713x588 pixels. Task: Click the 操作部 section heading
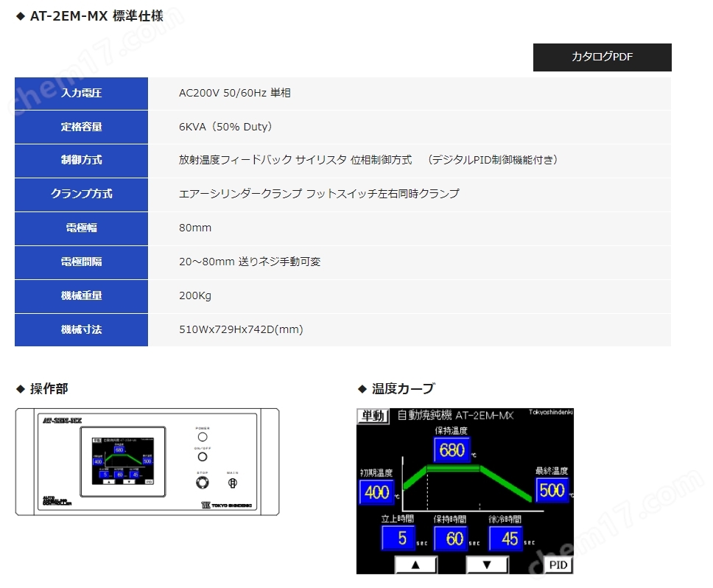[49, 389]
